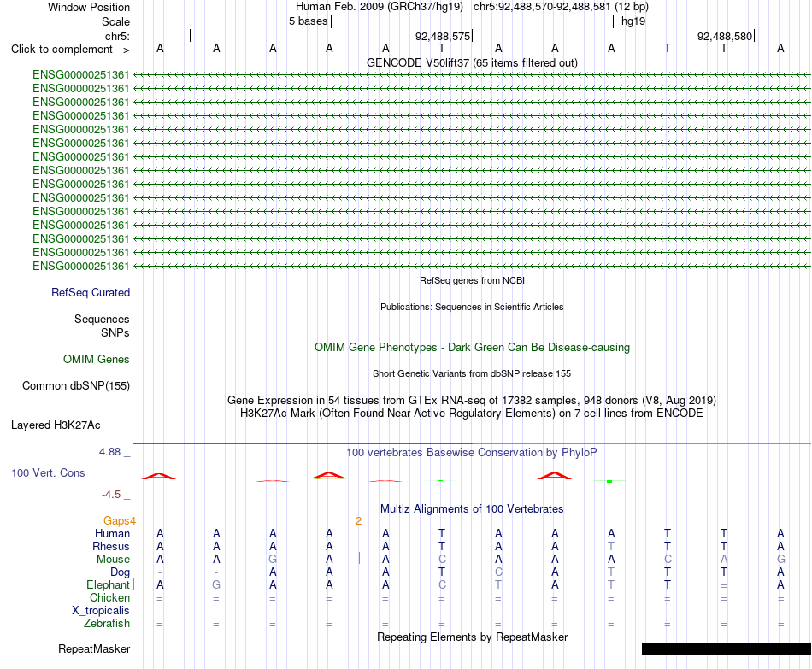Click the Layered H3K27Ac side label
The width and height of the screenshot is (812, 669).
pos(56,425)
